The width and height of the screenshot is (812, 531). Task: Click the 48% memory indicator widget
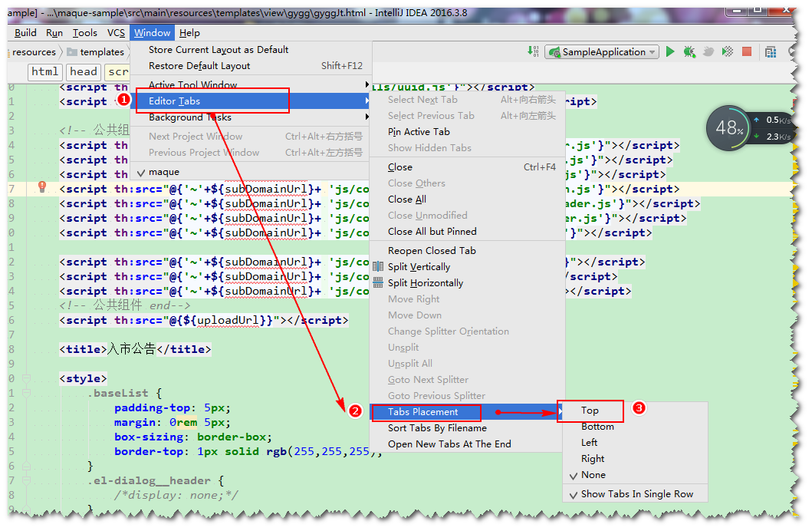[x=730, y=128]
